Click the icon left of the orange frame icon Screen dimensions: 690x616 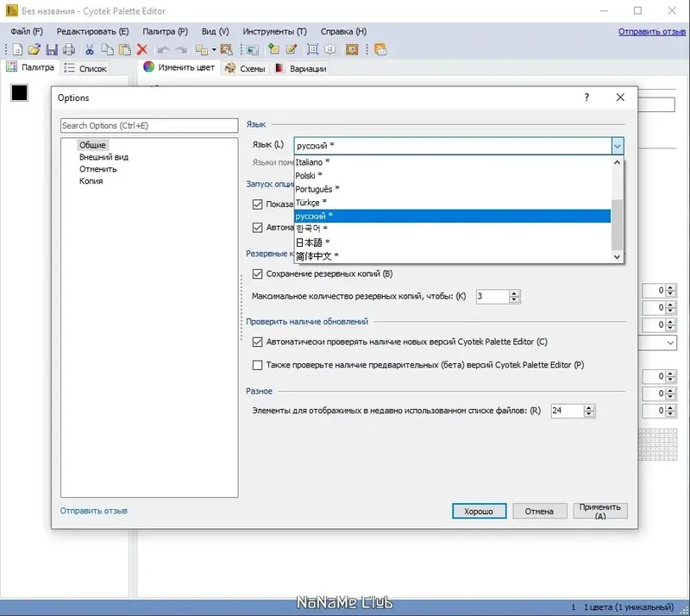(330, 50)
